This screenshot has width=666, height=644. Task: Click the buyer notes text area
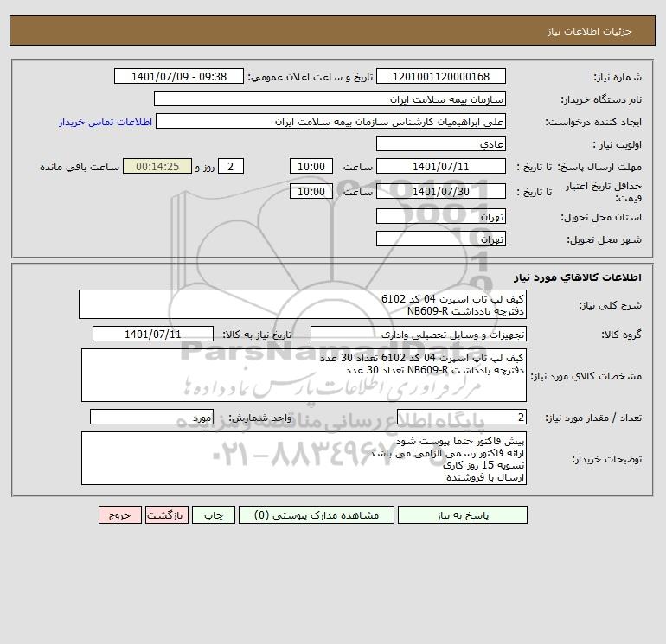304,458
